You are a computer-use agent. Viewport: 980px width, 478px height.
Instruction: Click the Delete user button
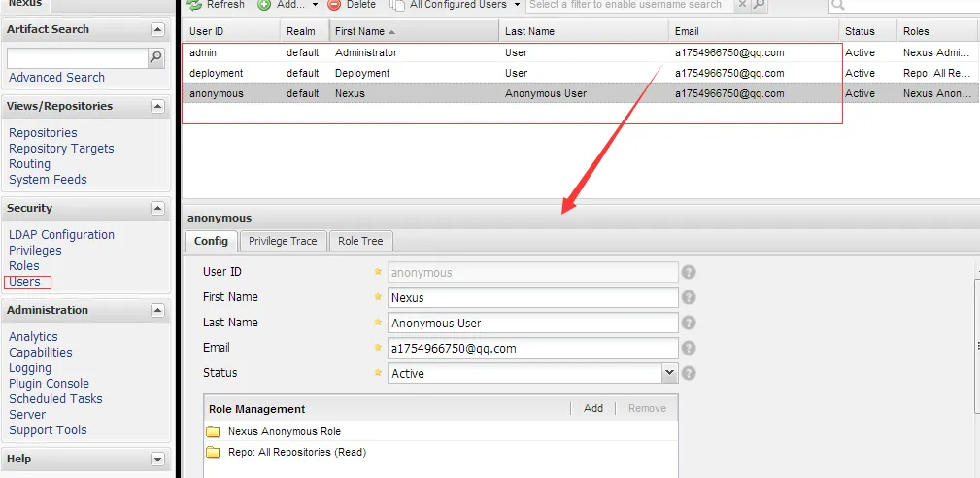tap(353, 5)
